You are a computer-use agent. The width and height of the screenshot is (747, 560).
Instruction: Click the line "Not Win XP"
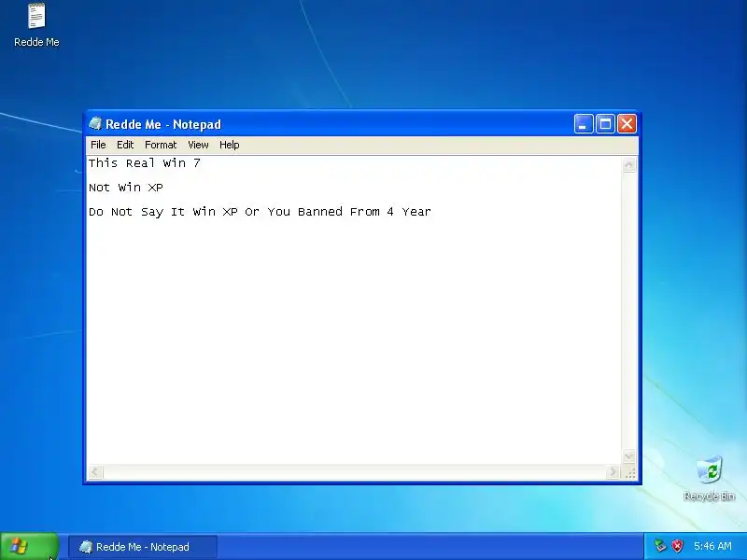(x=126, y=188)
